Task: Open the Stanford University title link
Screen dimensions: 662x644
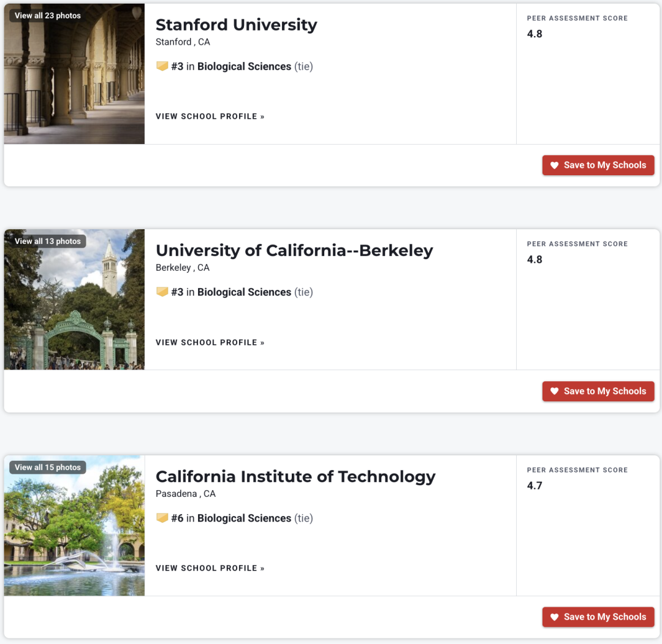Action: click(237, 25)
